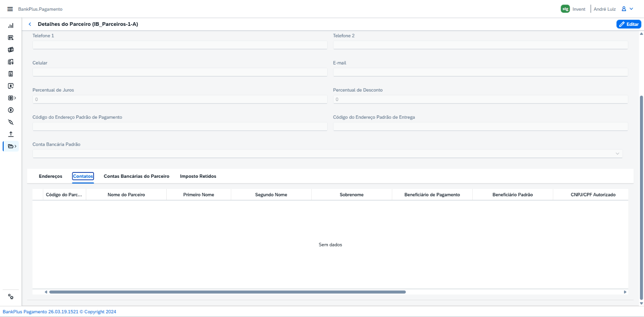Open the gear settings icon in sidebar

11,297
